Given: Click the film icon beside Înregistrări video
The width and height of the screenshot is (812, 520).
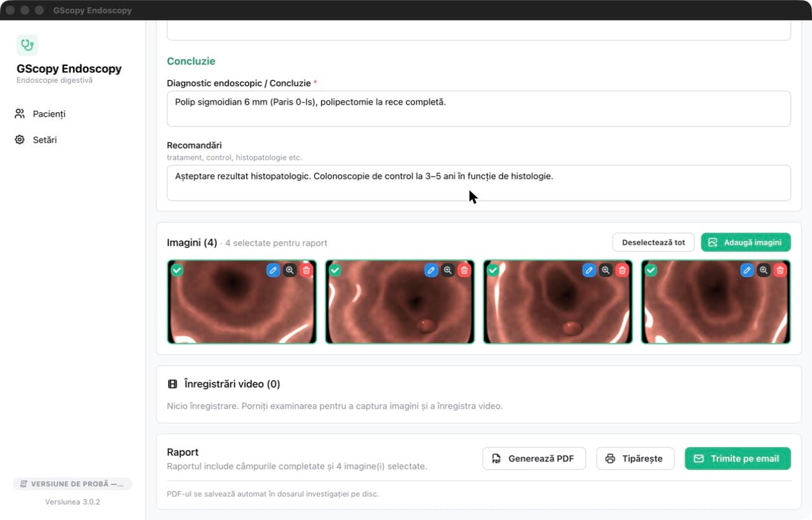Looking at the screenshot, I should (173, 384).
